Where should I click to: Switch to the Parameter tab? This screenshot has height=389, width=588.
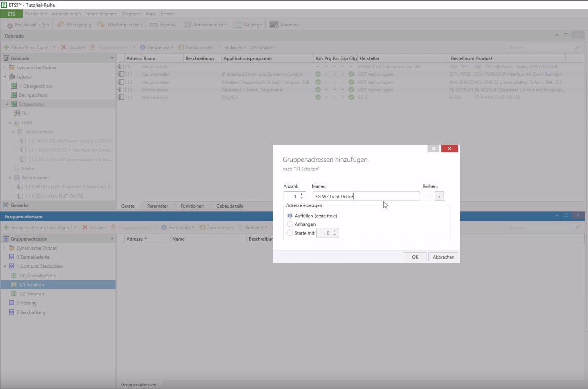point(158,206)
